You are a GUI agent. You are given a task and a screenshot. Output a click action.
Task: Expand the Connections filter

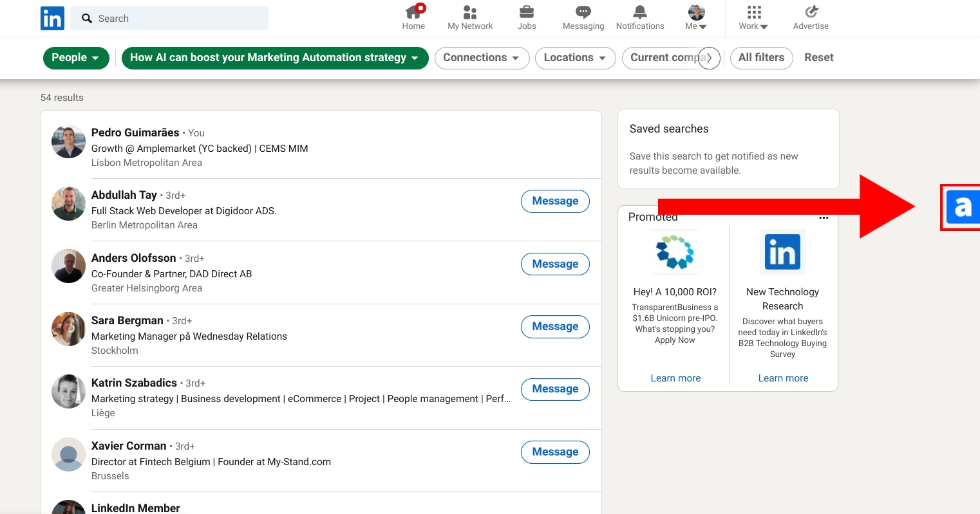click(x=482, y=57)
